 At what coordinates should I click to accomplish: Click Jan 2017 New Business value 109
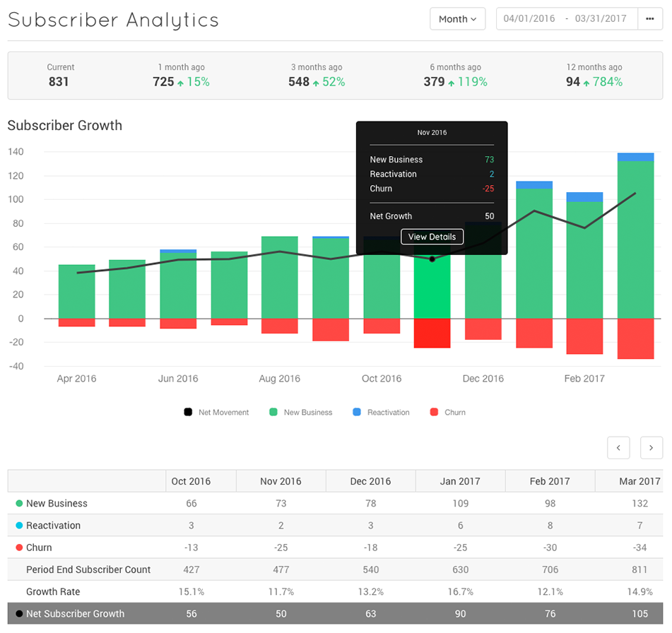(460, 504)
